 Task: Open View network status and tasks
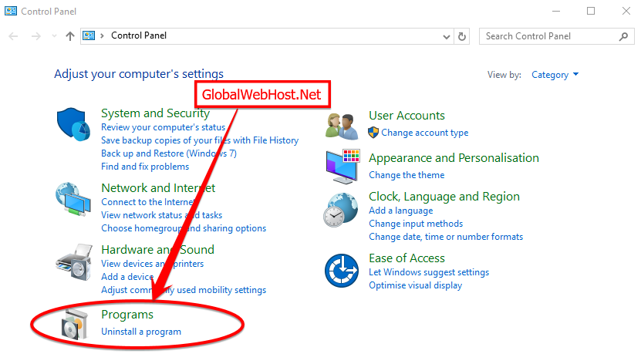pos(161,215)
